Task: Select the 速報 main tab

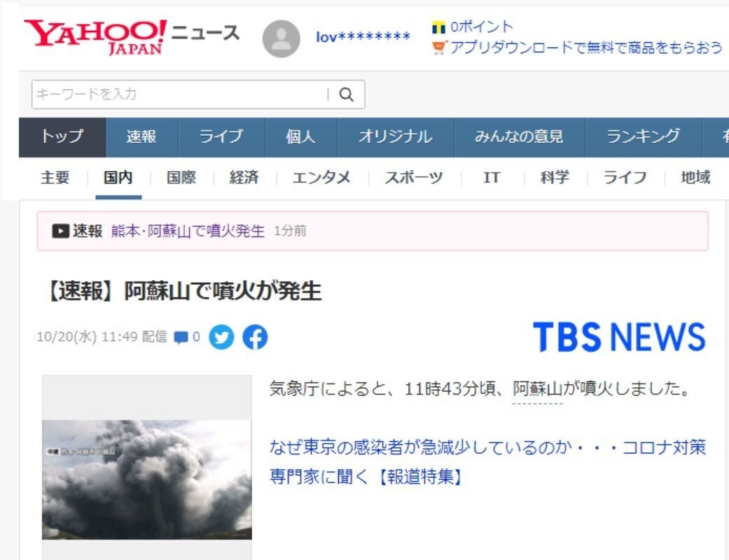Action: pos(141,137)
